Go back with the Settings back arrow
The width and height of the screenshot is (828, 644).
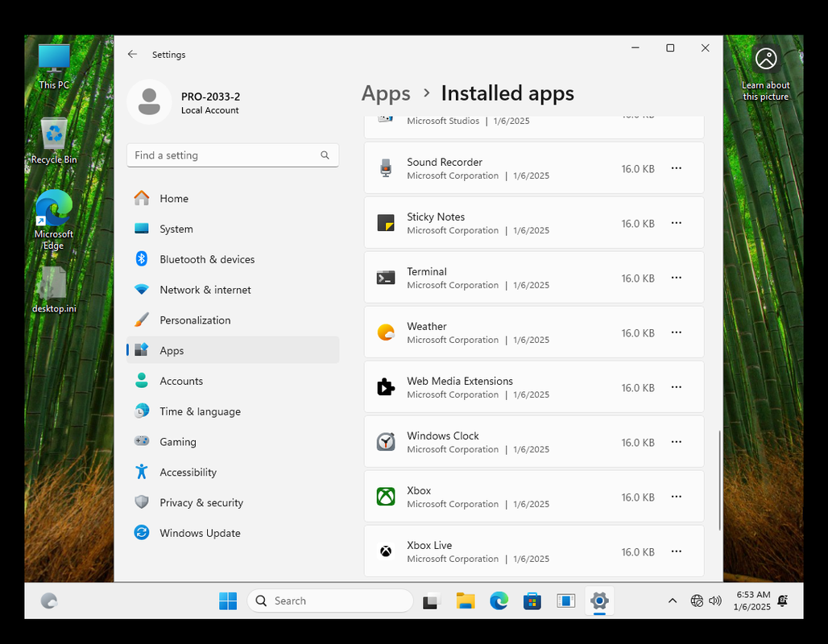(133, 55)
